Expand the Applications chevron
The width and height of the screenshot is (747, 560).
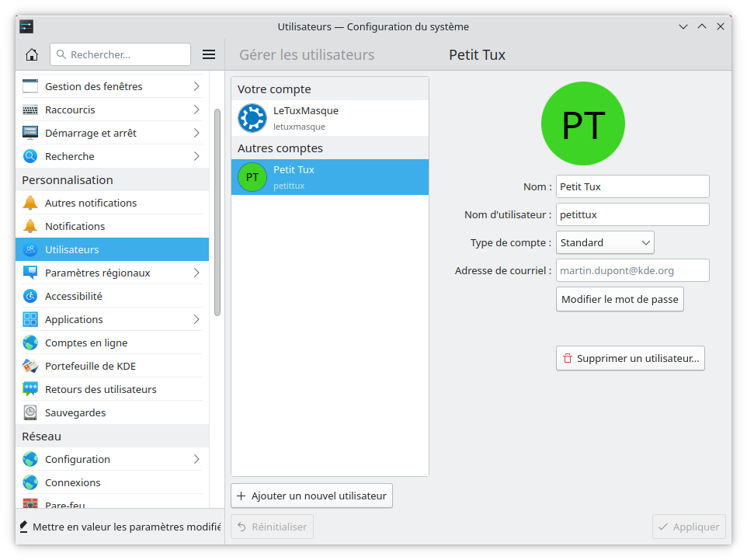[x=196, y=319]
